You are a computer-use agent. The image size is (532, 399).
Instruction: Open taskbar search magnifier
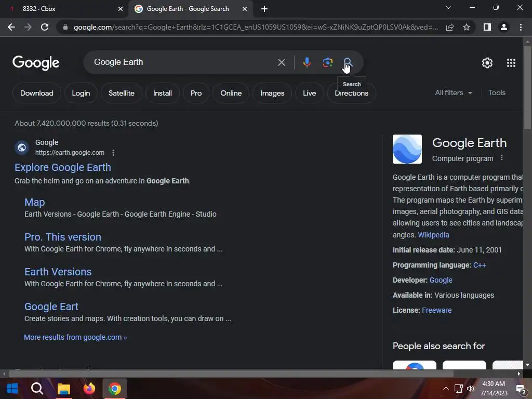click(x=37, y=389)
